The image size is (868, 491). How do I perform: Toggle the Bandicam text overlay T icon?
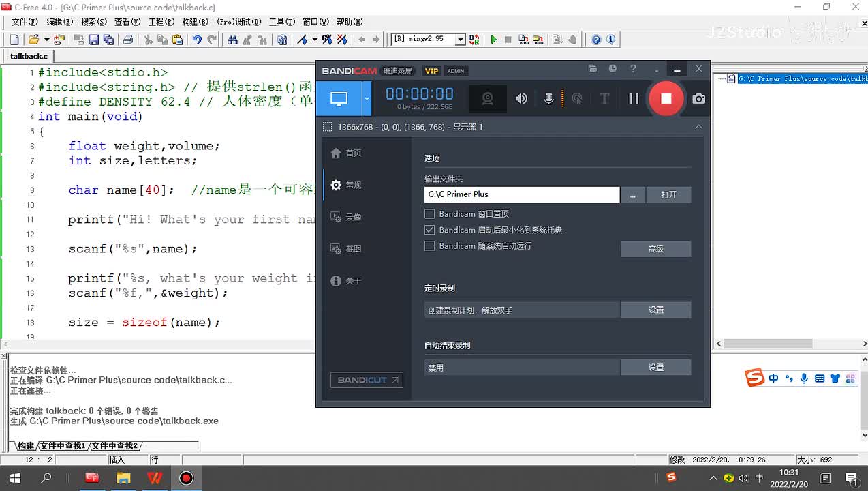(604, 99)
